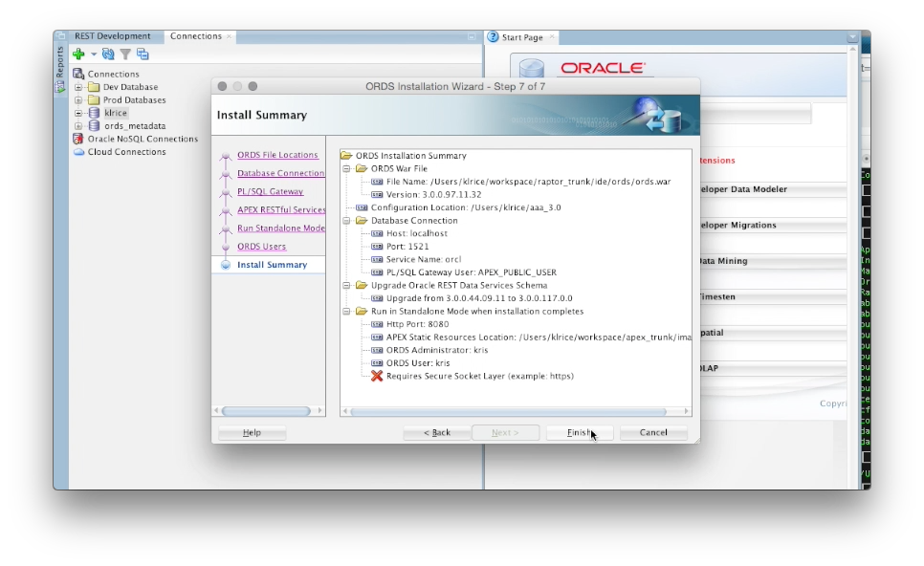Switch to the REST Development tab

click(x=112, y=36)
